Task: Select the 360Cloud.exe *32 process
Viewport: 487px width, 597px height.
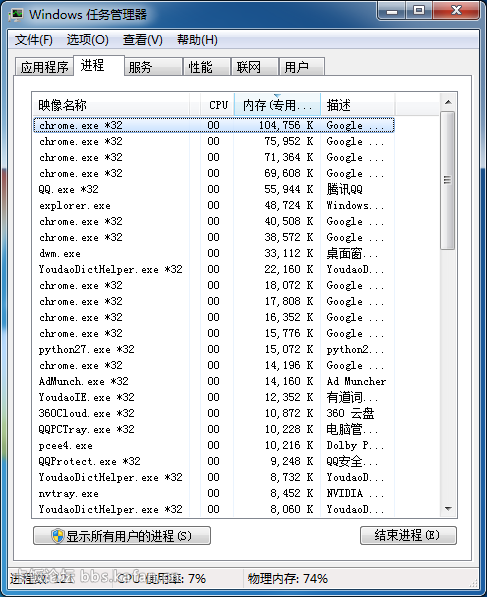Action: point(214,413)
